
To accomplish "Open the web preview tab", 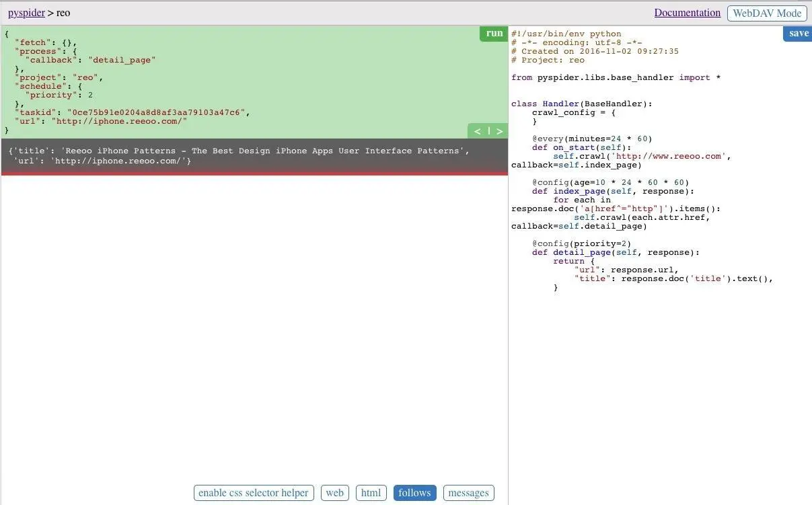I will [x=334, y=493].
